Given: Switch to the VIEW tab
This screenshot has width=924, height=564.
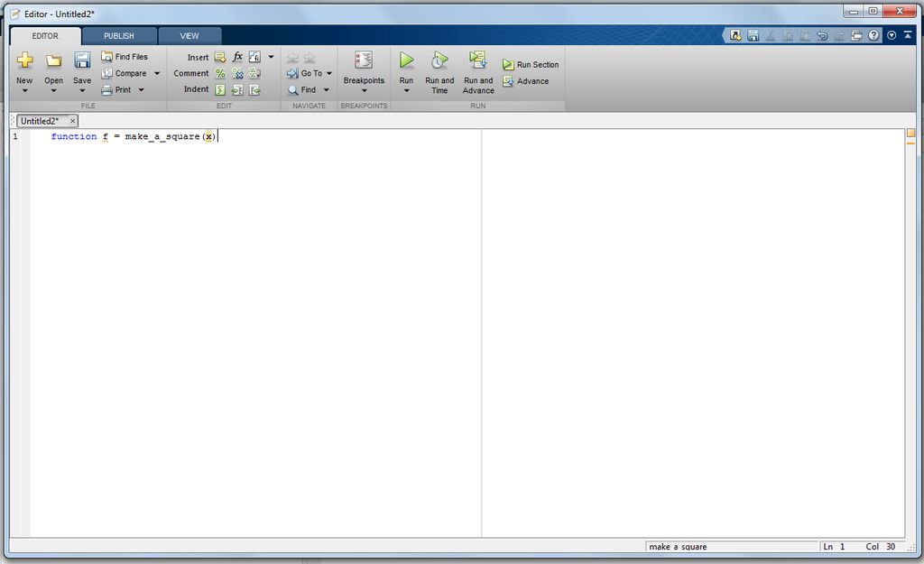Looking at the screenshot, I should point(189,36).
